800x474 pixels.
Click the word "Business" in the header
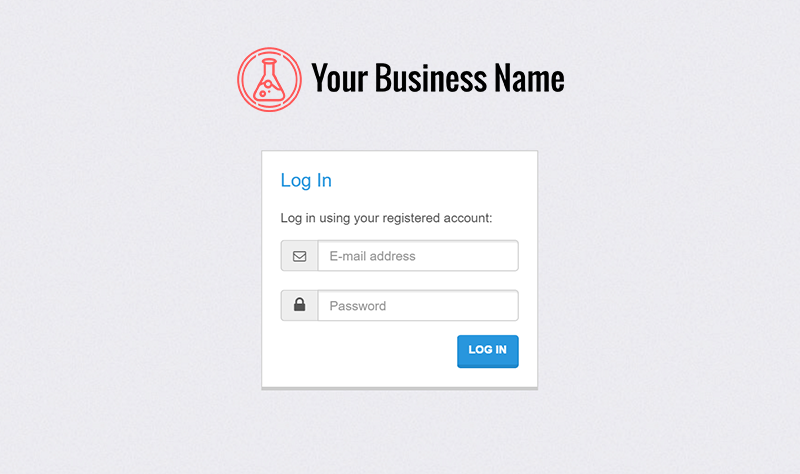pyautogui.click(x=431, y=78)
